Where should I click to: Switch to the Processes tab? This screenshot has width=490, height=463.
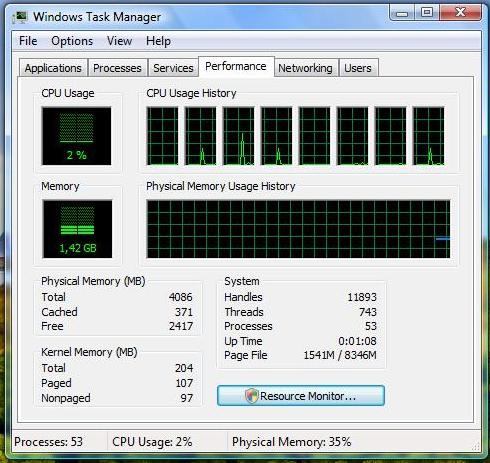pyautogui.click(x=117, y=68)
